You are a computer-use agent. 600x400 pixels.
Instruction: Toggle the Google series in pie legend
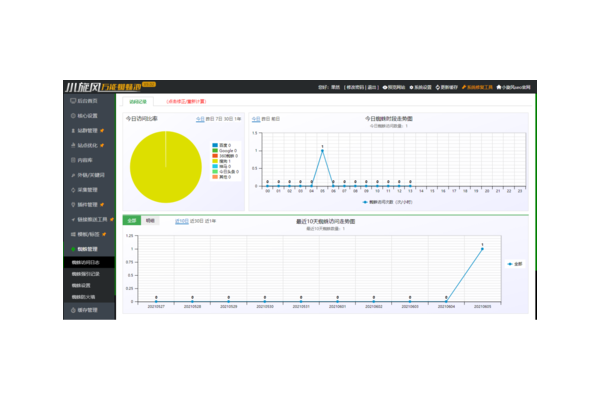[x=215, y=151]
